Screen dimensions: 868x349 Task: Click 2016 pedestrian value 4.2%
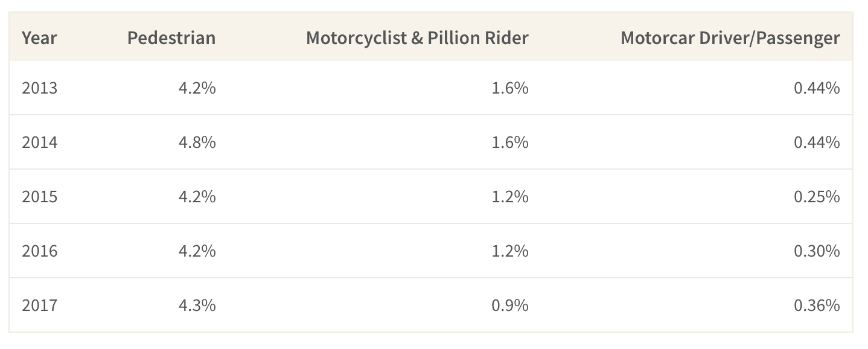point(197,251)
